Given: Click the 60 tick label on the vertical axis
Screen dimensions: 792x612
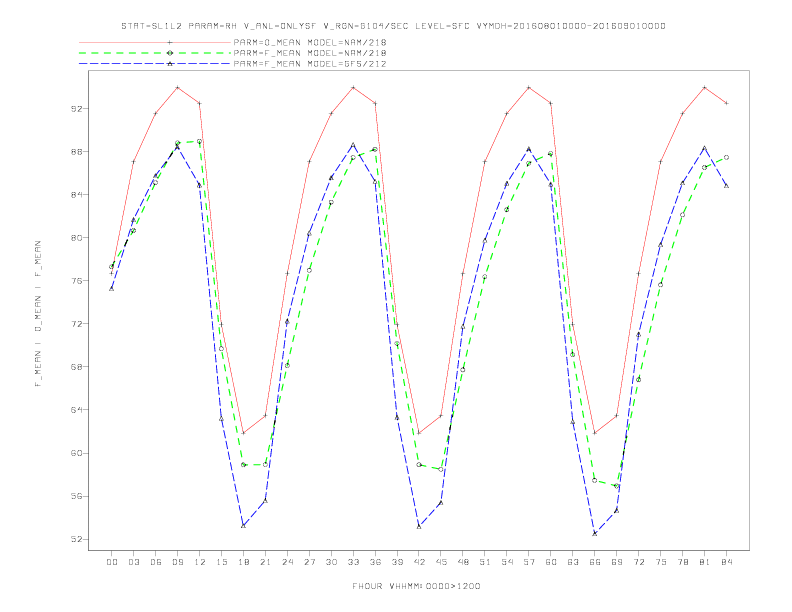Looking at the screenshot, I should 76,453.
